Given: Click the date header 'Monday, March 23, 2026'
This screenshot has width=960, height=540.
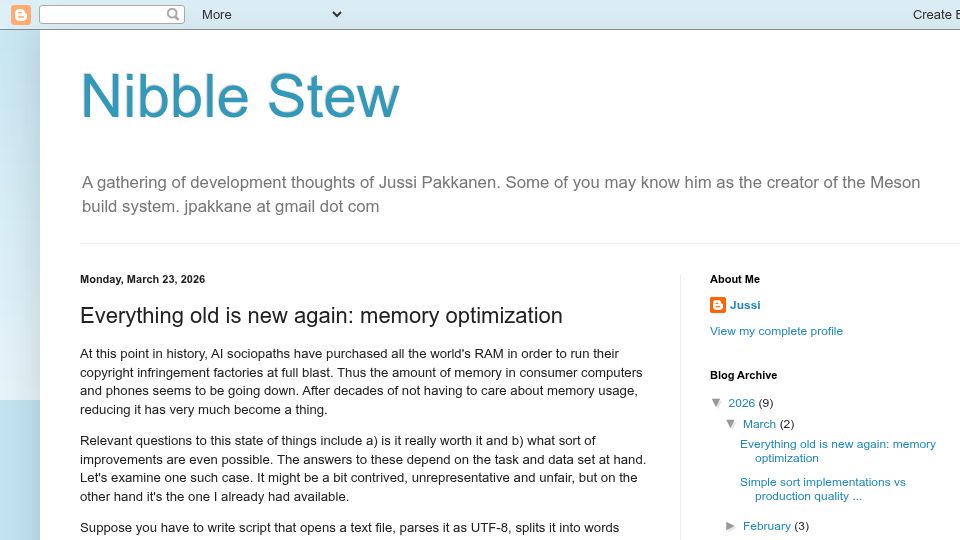Looking at the screenshot, I should [x=142, y=279].
